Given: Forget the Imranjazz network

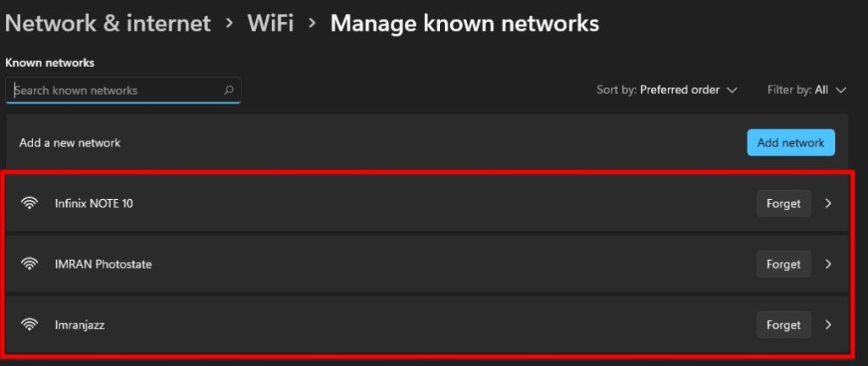Looking at the screenshot, I should [783, 324].
